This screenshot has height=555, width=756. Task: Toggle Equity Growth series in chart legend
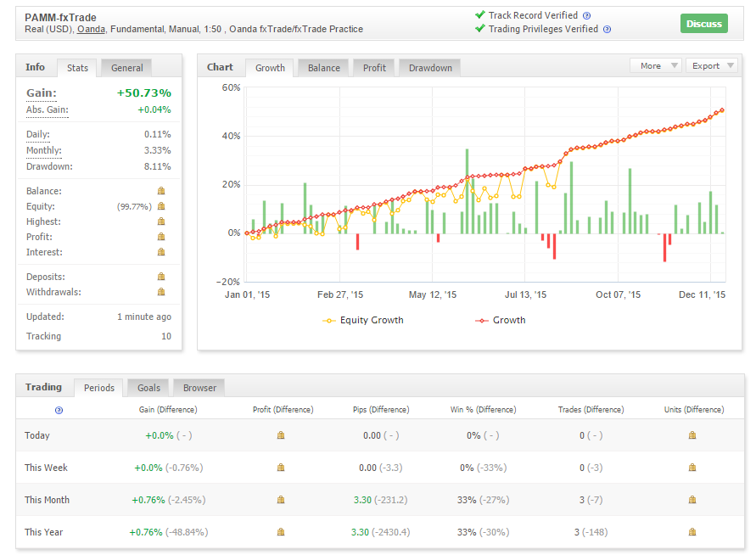(363, 320)
